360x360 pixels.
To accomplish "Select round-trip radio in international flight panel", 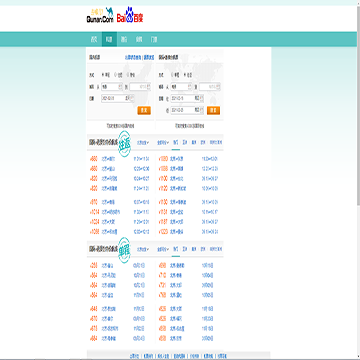I will (185, 75).
